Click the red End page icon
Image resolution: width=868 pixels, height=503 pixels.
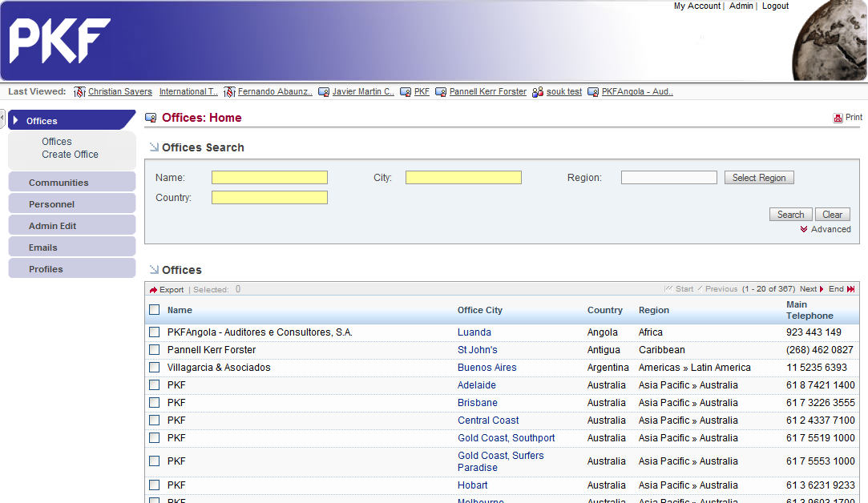point(851,289)
